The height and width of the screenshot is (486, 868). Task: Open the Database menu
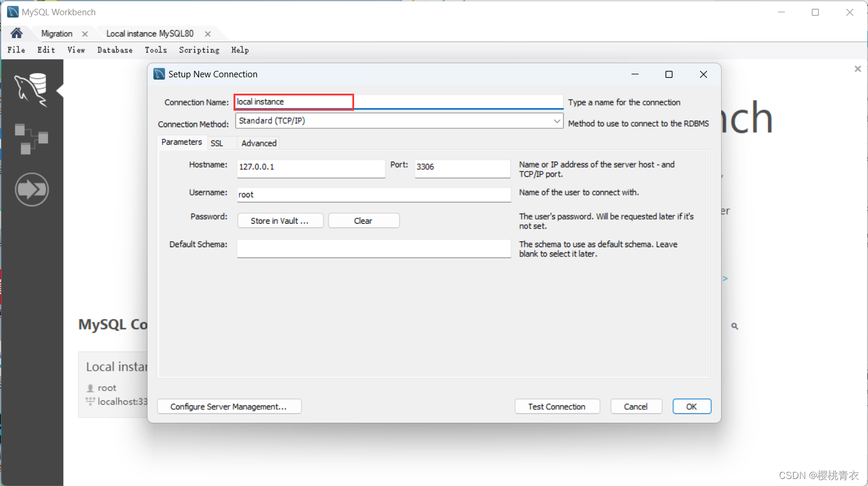tap(115, 50)
